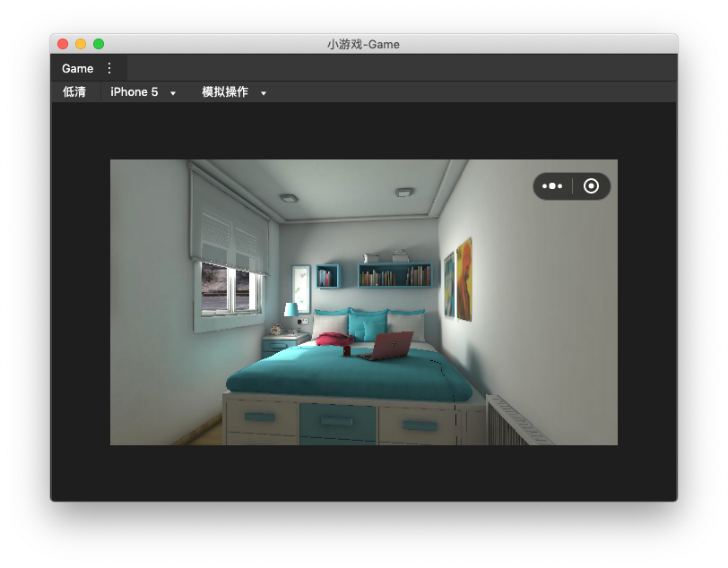Click the 小游戏-Game window title text

click(x=363, y=44)
